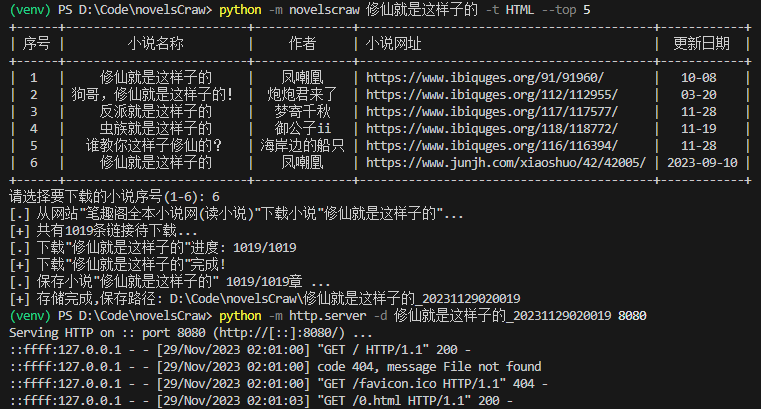Viewport: 761px width, 409px height.
Task: Open the ibiquges.org/118/118772 novel URL
Action: (492, 129)
